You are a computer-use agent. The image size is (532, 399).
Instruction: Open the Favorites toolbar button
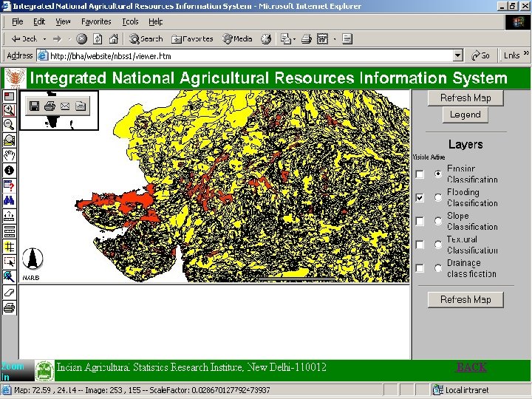(x=192, y=39)
